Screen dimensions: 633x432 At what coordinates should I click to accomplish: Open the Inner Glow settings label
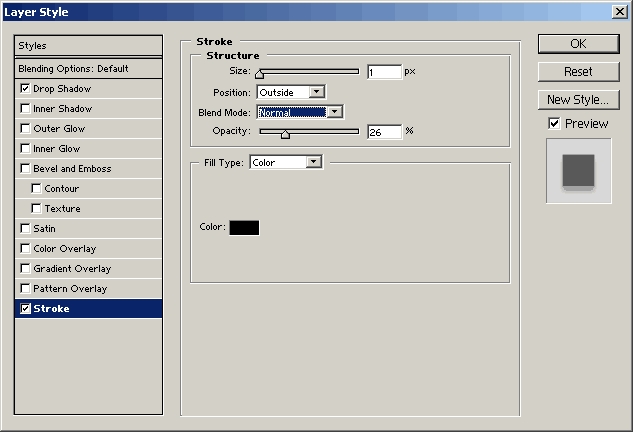[57, 149]
